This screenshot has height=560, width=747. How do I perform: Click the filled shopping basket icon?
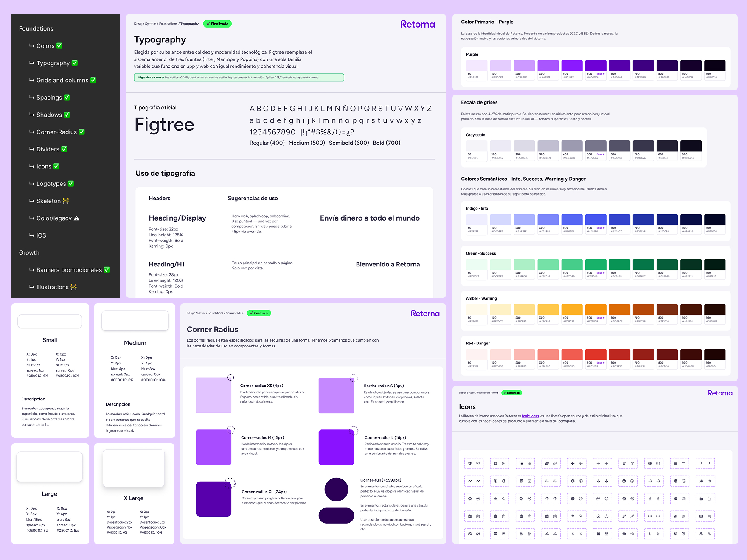pyautogui.click(x=624, y=534)
